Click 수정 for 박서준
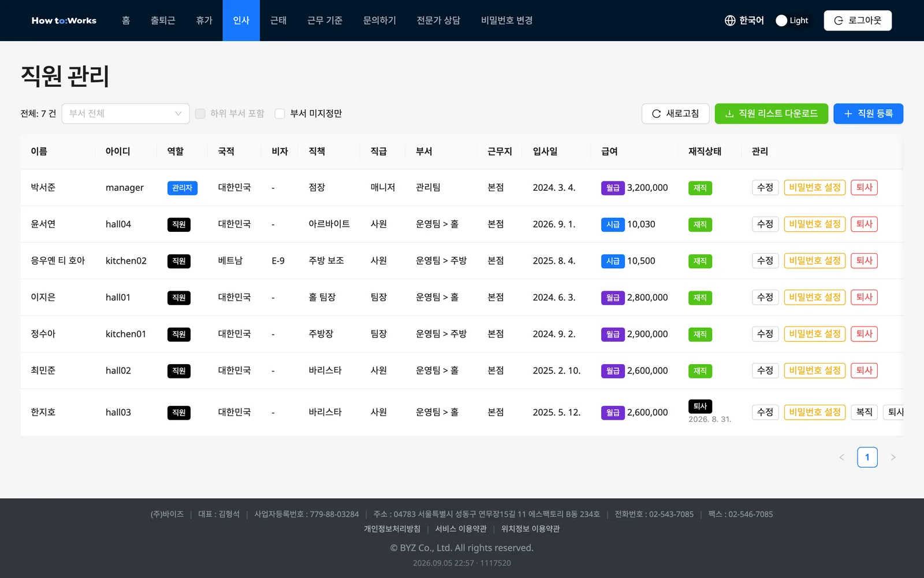The width and height of the screenshot is (924, 578). [x=765, y=187]
